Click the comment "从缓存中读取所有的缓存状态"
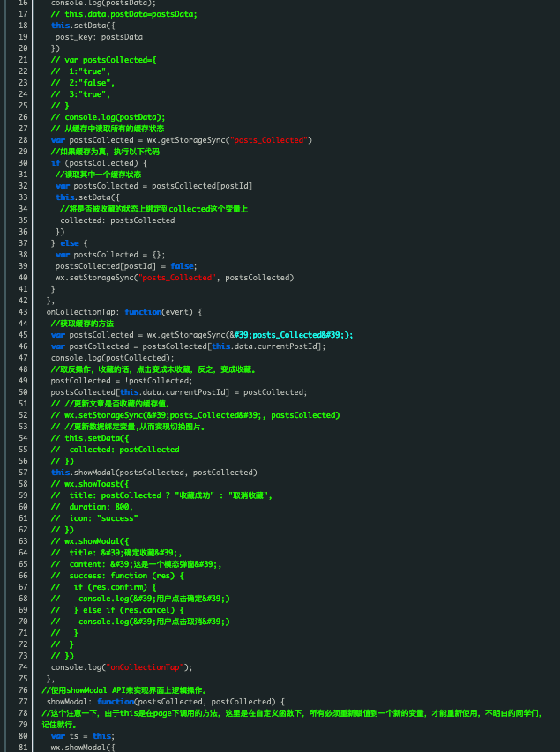 115,129
